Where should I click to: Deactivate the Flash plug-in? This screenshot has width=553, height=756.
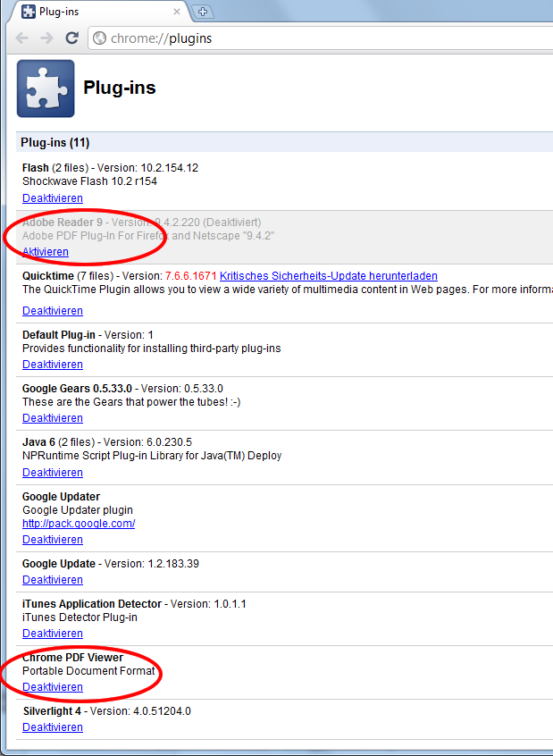pyautogui.click(x=53, y=198)
